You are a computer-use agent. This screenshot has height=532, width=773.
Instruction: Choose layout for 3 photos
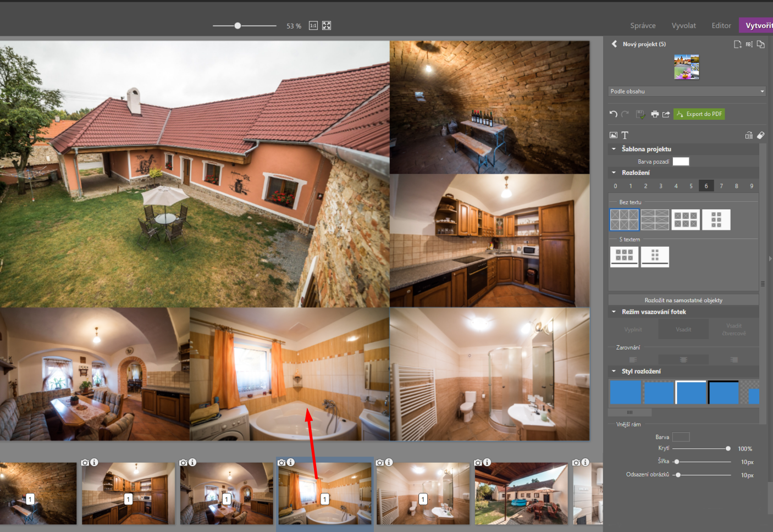click(661, 186)
